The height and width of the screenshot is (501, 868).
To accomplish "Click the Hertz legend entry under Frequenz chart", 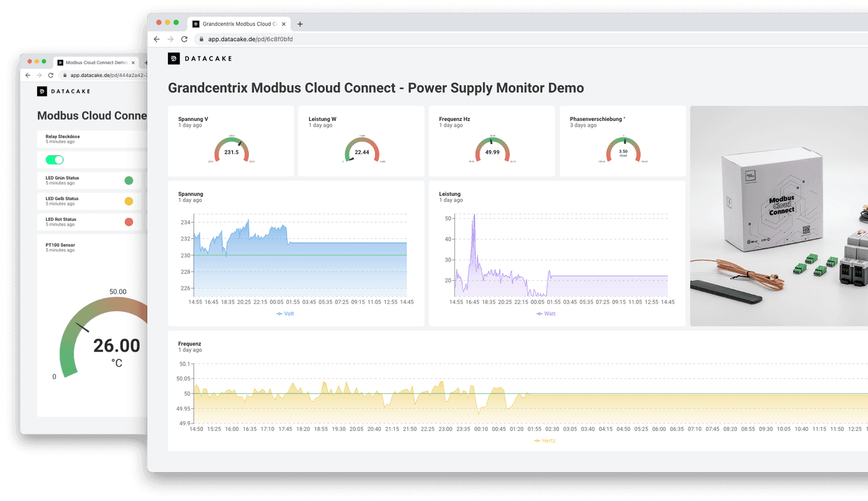I will tap(545, 441).
